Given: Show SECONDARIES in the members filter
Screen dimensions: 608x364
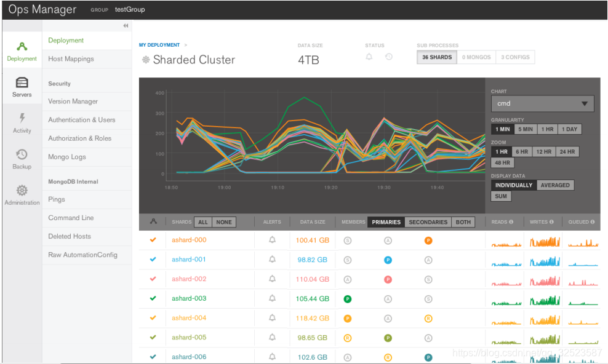Looking at the screenshot, I should pos(428,222).
